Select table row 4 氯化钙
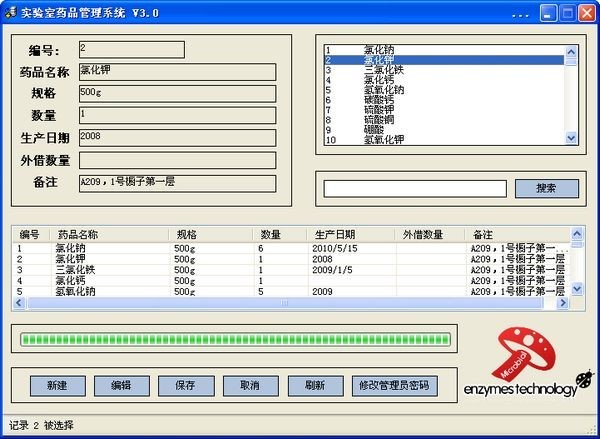Image resolution: width=600 pixels, height=439 pixels. point(291,281)
